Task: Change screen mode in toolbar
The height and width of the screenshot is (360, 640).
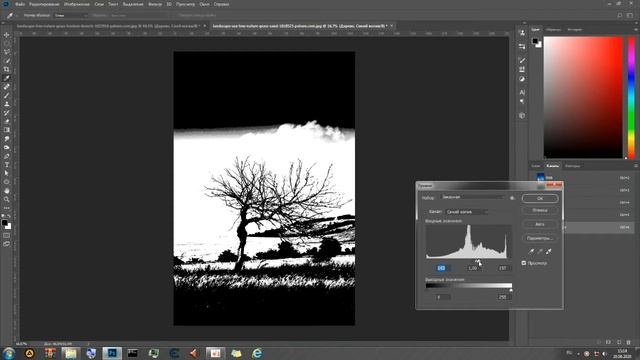Action: (x=7, y=244)
